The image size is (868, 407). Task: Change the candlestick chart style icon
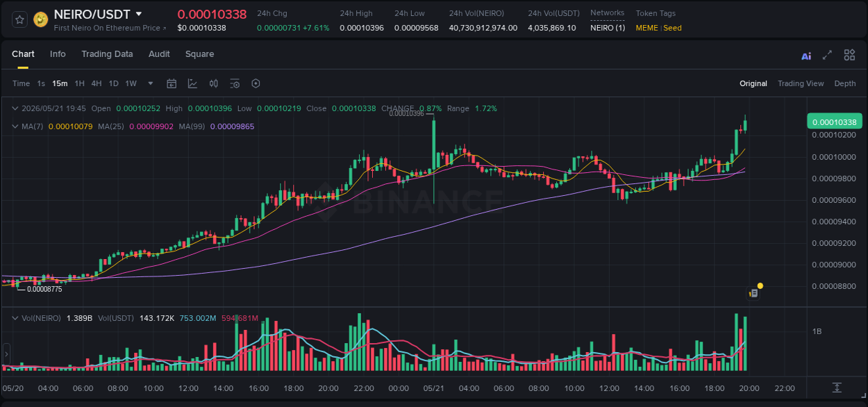214,83
